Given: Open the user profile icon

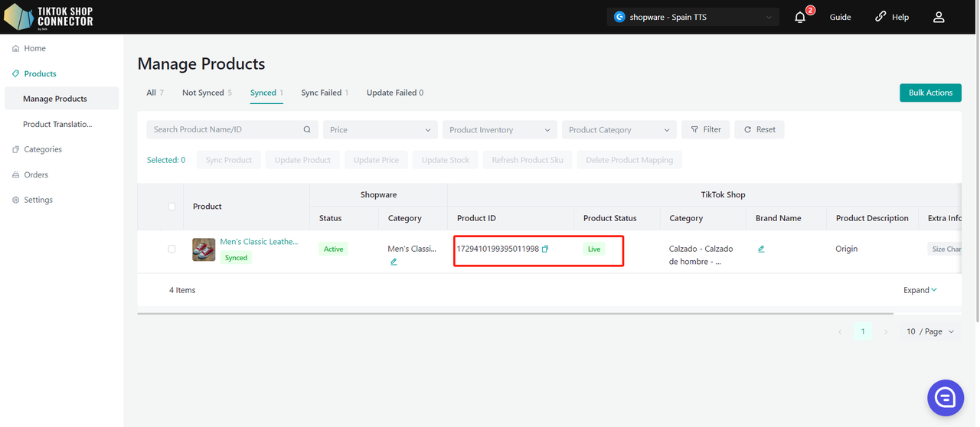Looking at the screenshot, I should [939, 17].
